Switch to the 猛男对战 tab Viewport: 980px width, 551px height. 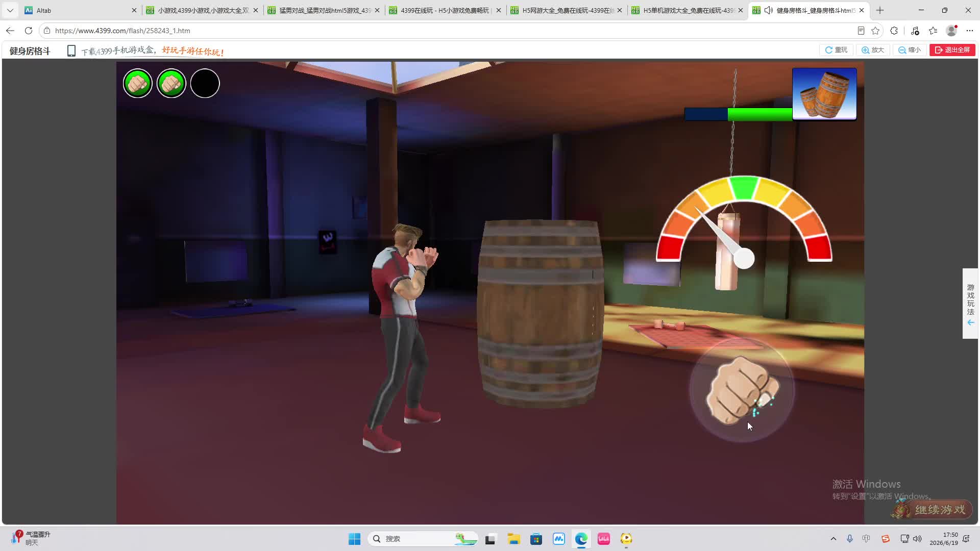point(323,10)
